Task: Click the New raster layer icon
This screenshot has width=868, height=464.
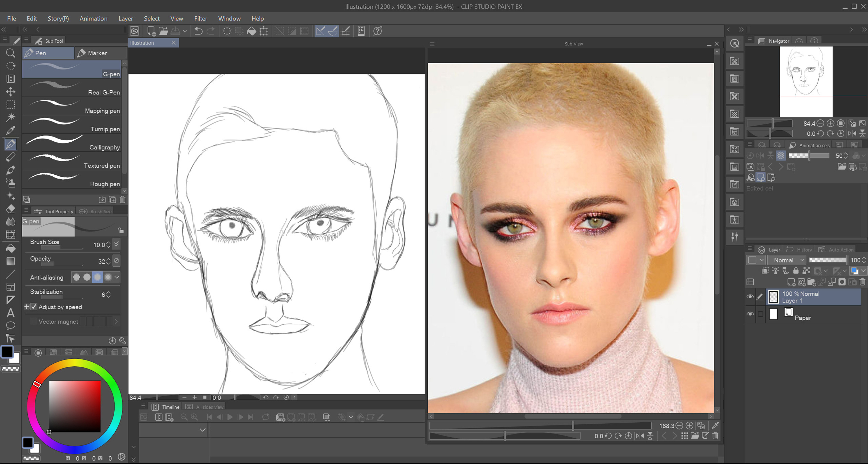Action: click(x=792, y=282)
